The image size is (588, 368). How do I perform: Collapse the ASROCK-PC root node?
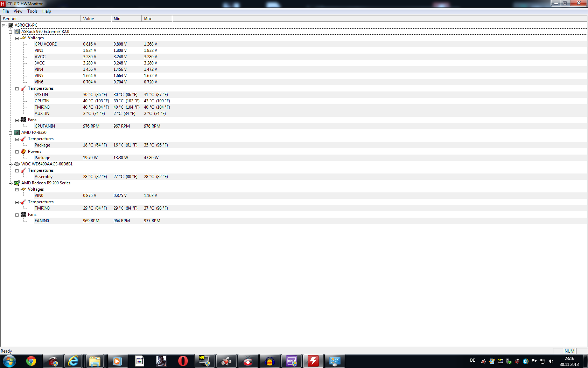click(3, 25)
